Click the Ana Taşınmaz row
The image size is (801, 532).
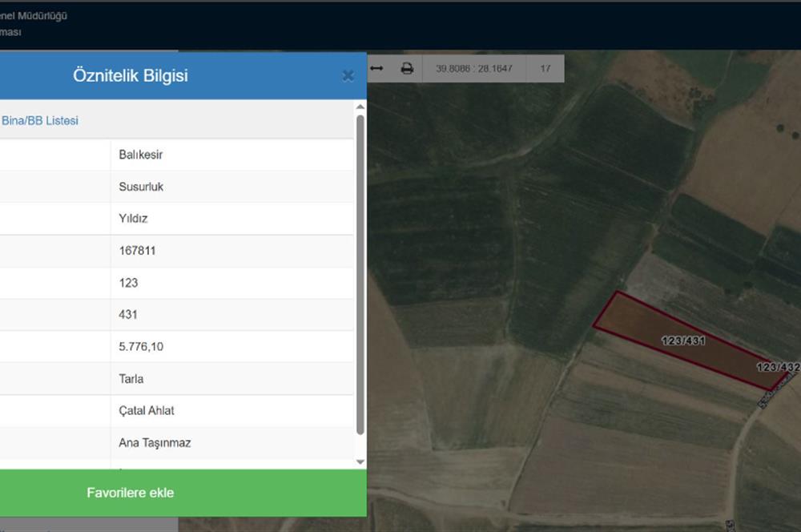tap(155, 443)
